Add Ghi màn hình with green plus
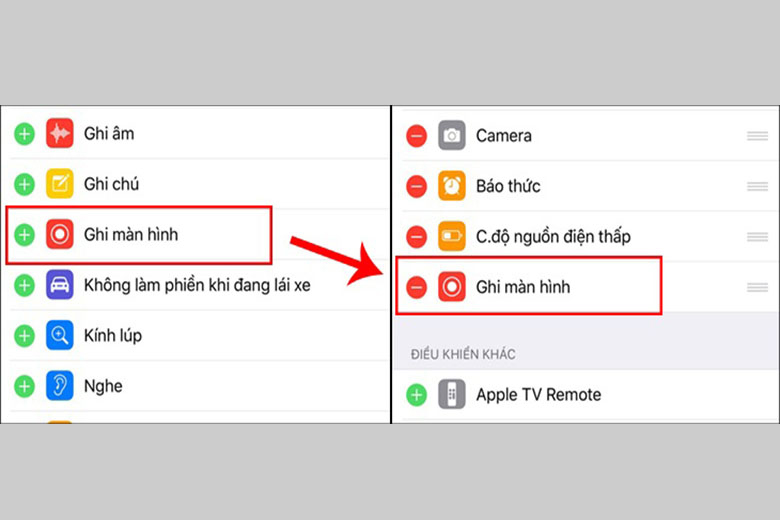 24,235
